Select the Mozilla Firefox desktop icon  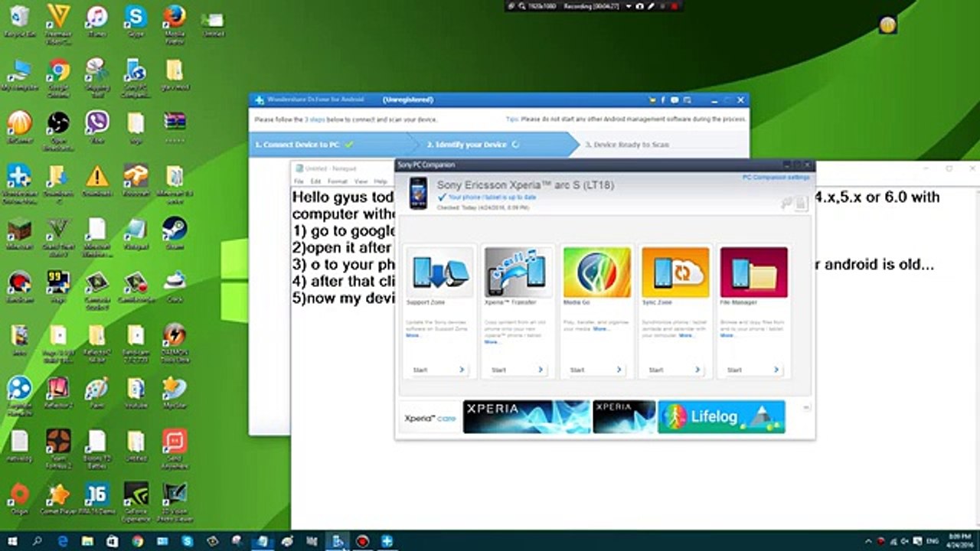pyautogui.click(x=175, y=23)
